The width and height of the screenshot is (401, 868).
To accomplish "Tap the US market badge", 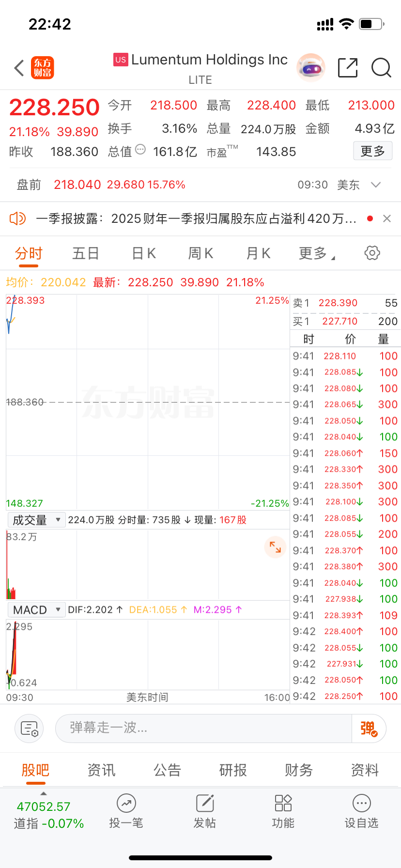I will [x=121, y=60].
